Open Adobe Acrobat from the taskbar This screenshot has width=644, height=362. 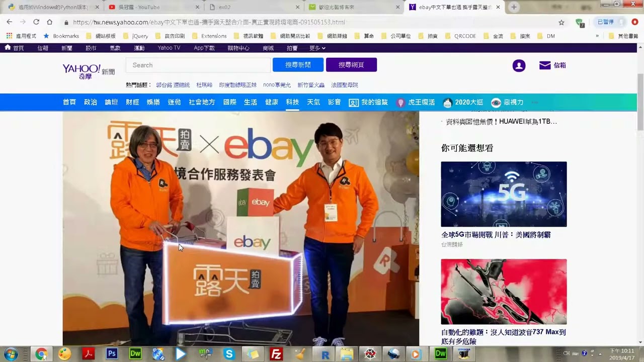[x=89, y=354]
